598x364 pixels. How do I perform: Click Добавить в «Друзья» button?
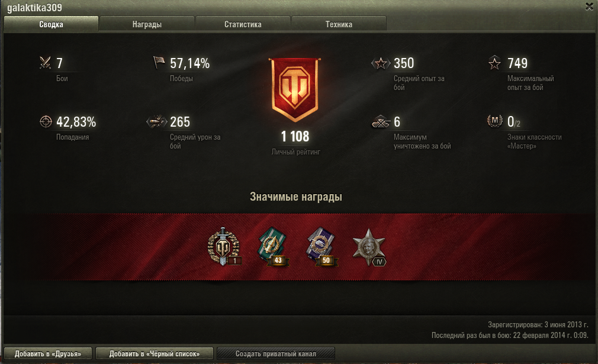[x=48, y=354]
